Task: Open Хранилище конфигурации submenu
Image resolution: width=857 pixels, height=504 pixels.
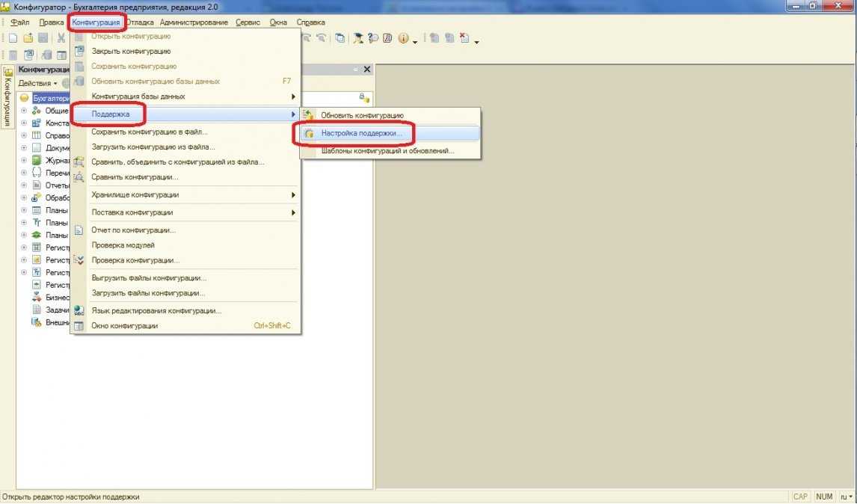Action: coord(135,194)
